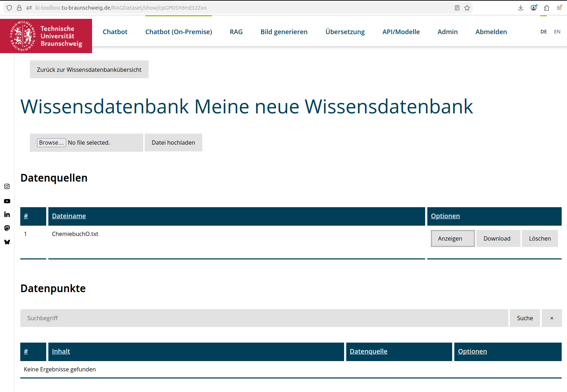Screen dimensions: 567x392
Task: Open the Bluesky butterfly icon
Action: click(x=7, y=242)
